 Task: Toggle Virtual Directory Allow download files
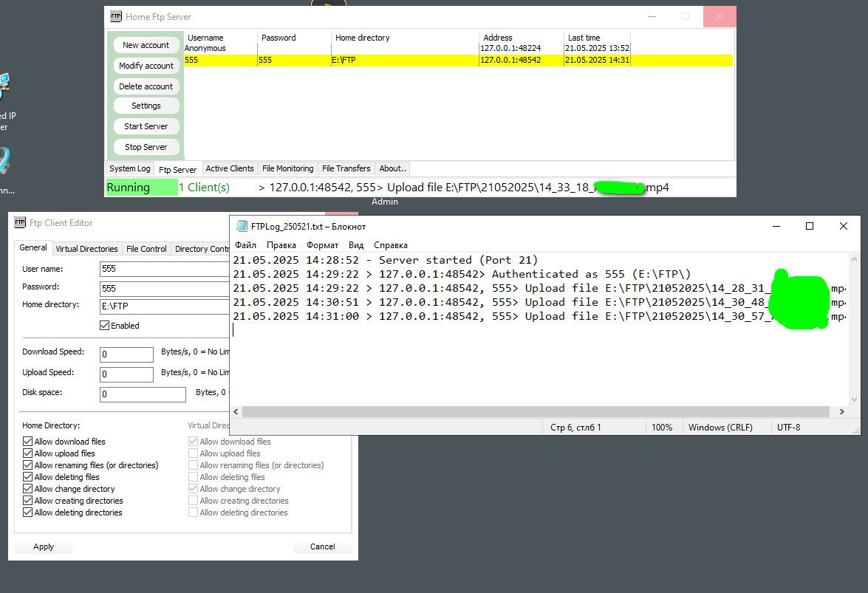194,442
